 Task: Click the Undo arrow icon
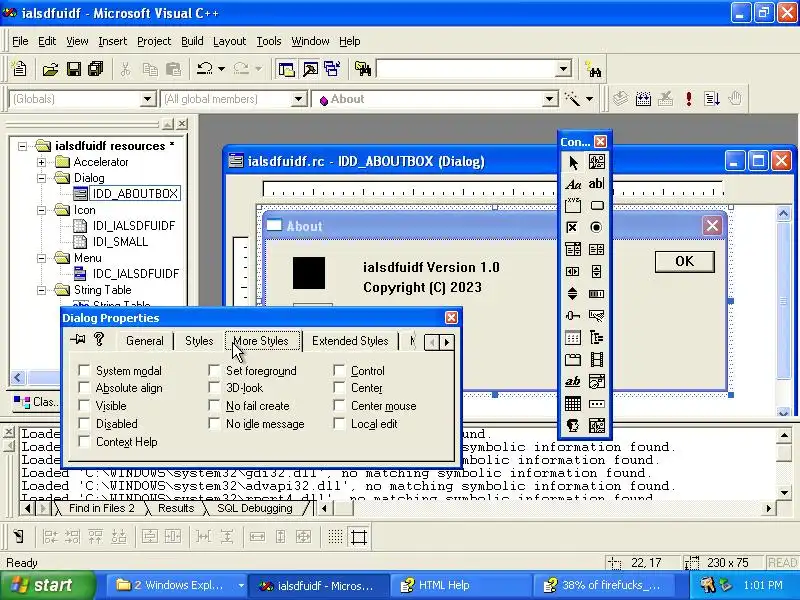click(205, 68)
